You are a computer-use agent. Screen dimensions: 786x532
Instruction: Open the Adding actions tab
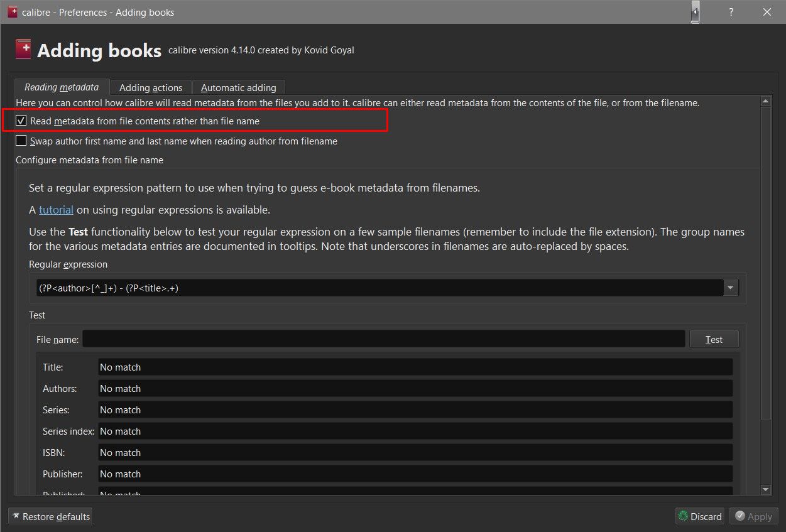click(151, 88)
